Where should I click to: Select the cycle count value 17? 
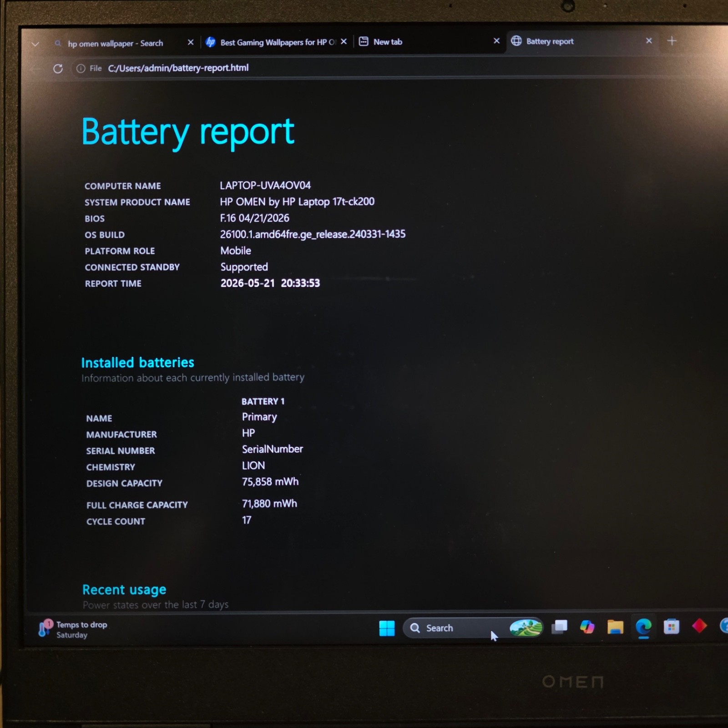(x=247, y=520)
